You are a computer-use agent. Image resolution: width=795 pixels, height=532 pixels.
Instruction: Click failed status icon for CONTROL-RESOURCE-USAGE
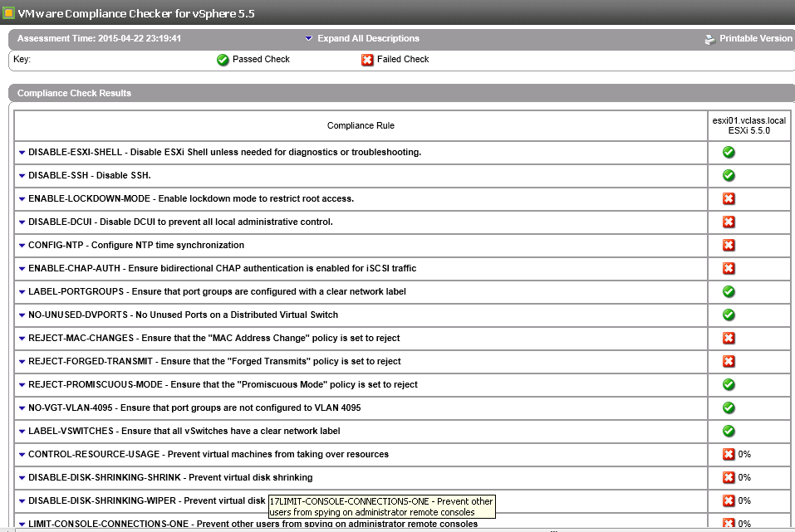click(729, 455)
